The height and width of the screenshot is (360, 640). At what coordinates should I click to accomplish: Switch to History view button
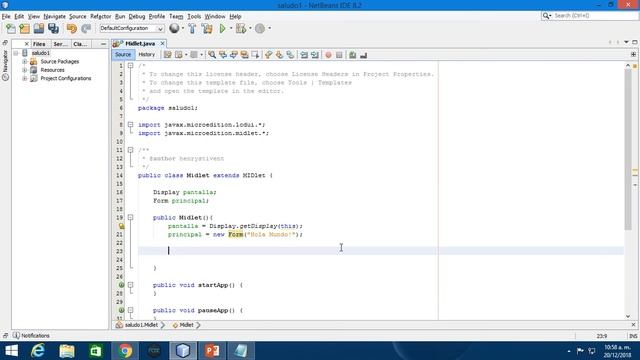147,55
